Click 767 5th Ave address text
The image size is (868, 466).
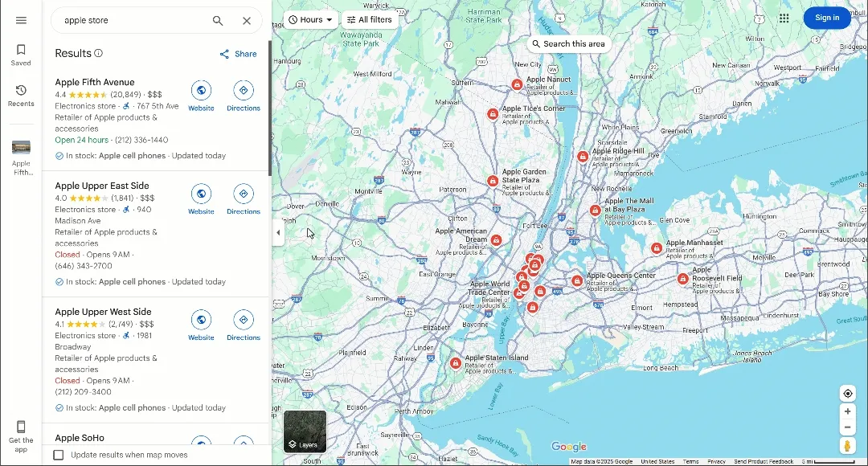tap(158, 106)
